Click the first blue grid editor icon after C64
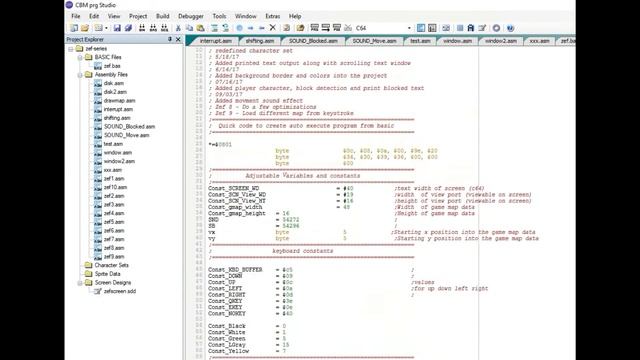This screenshot has height=360, width=640. [x=421, y=28]
